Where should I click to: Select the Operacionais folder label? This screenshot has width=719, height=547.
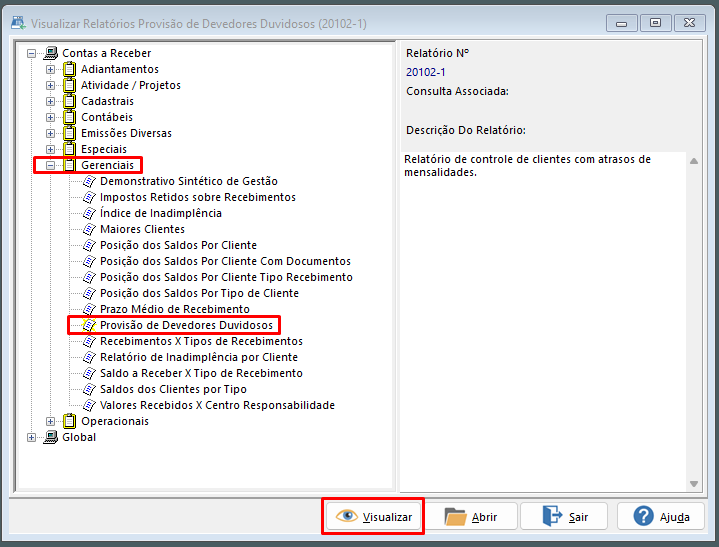115,421
